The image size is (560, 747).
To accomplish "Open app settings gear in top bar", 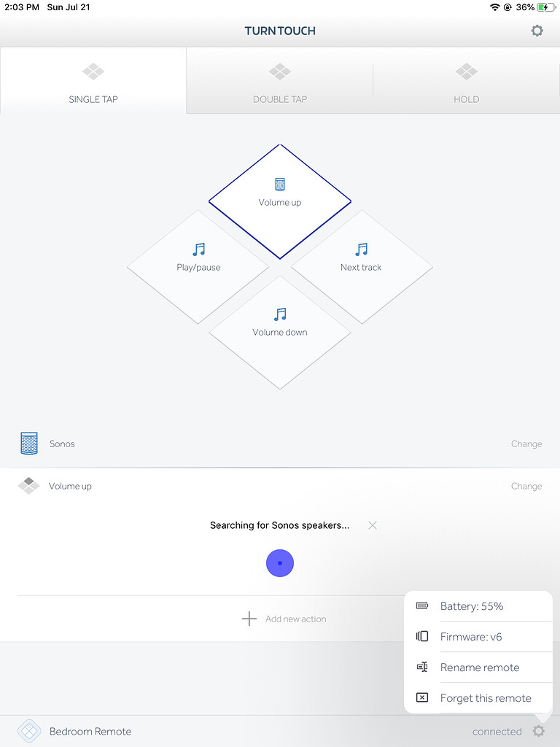I will (537, 31).
